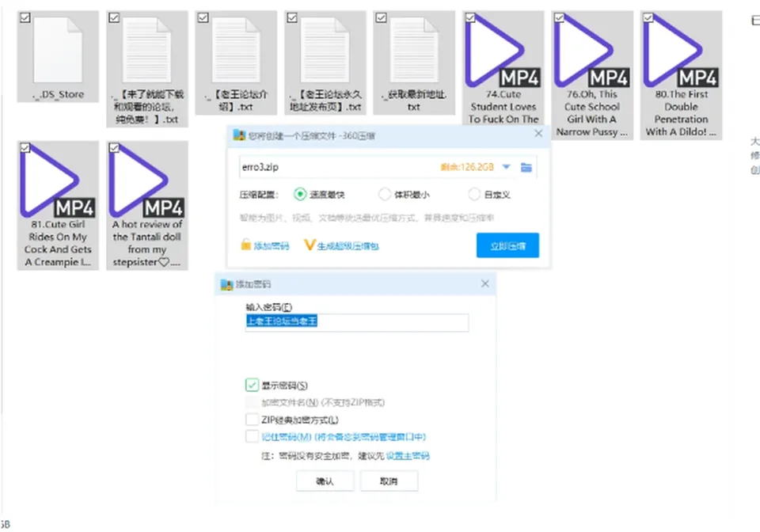This screenshot has height=532, width=760.
Task: Click the 输入密码 password input field
Action: pyautogui.click(x=357, y=322)
